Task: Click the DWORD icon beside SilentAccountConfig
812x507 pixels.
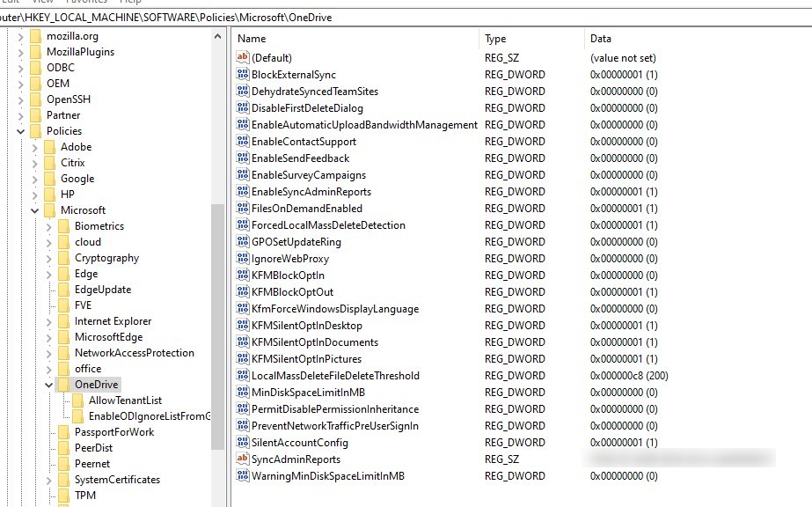Action: [244, 443]
